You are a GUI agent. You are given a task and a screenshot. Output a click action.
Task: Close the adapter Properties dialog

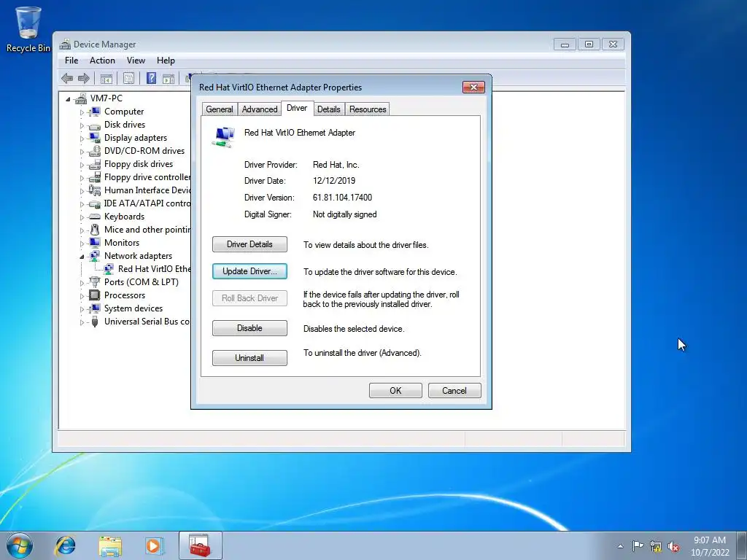[473, 87]
